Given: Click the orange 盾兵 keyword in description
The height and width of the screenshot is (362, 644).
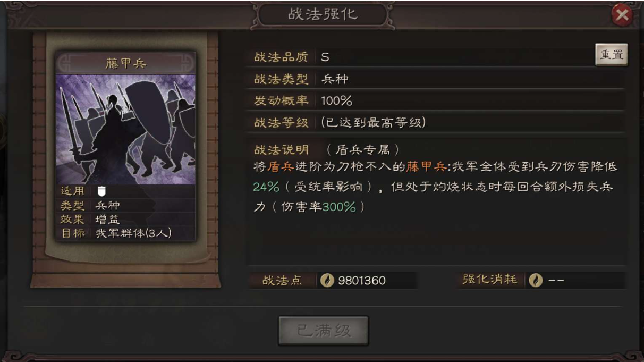Looking at the screenshot, I should coord(280,167).
